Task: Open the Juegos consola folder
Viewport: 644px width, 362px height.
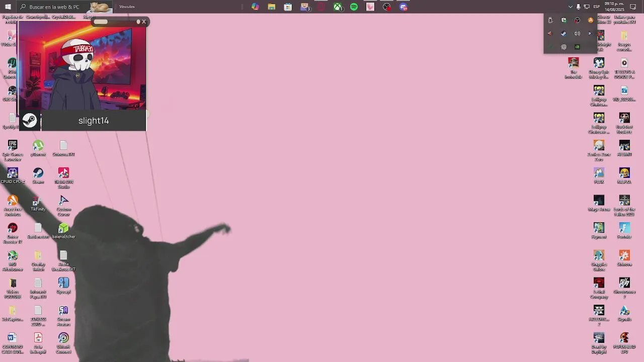Action: pos(624,41)
